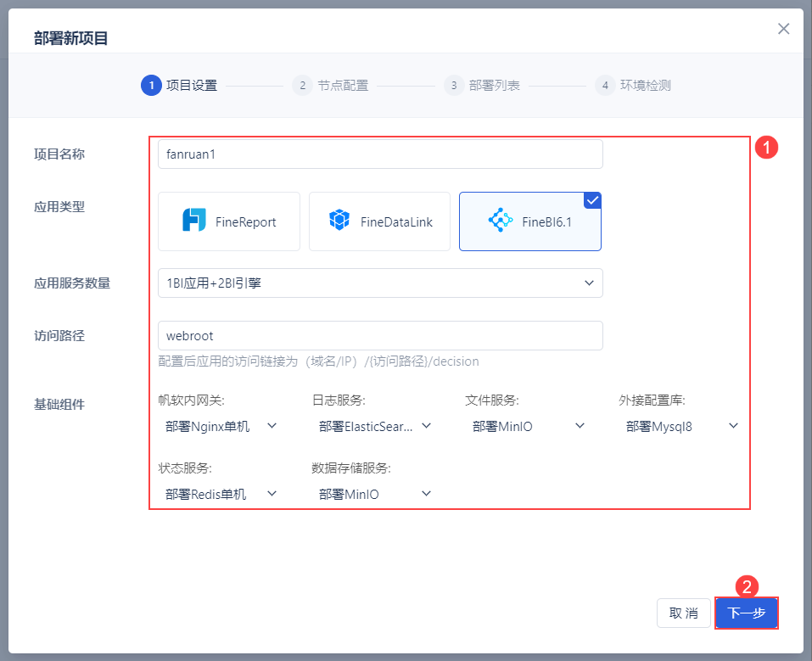The height and width of the screenshot is (661, 812).
Task: Click the FineBI6.1 logo icon
Action: click(x=501, y=220)
